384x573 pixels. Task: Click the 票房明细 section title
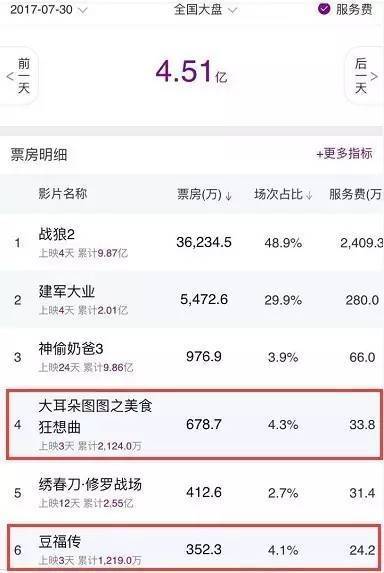pyautogui.click(x=39, y=155)
